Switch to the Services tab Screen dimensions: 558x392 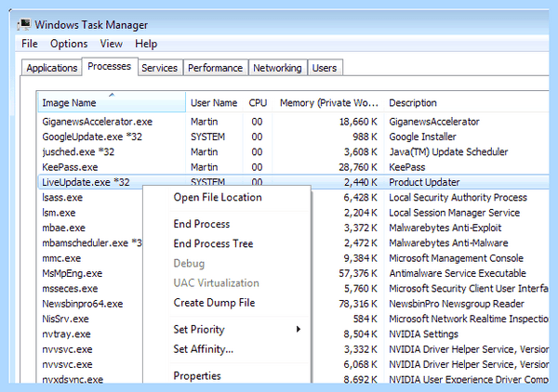(x=160, y=68)
